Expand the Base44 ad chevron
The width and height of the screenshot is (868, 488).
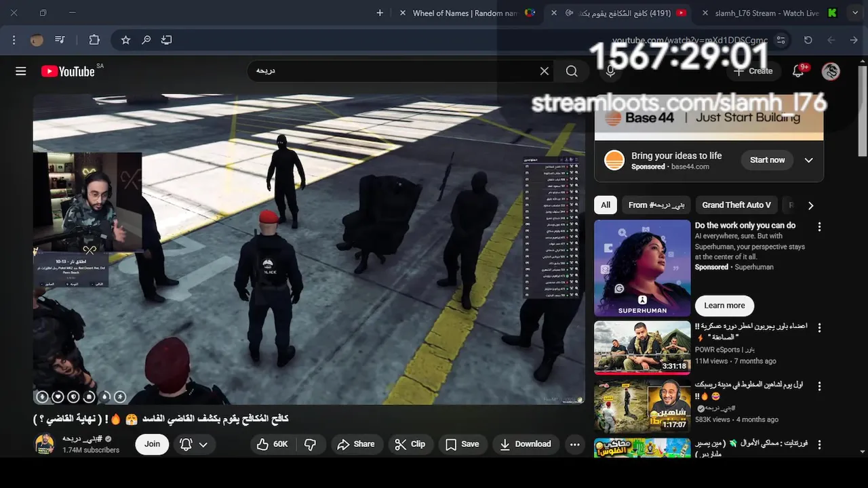tap(808, 161)
